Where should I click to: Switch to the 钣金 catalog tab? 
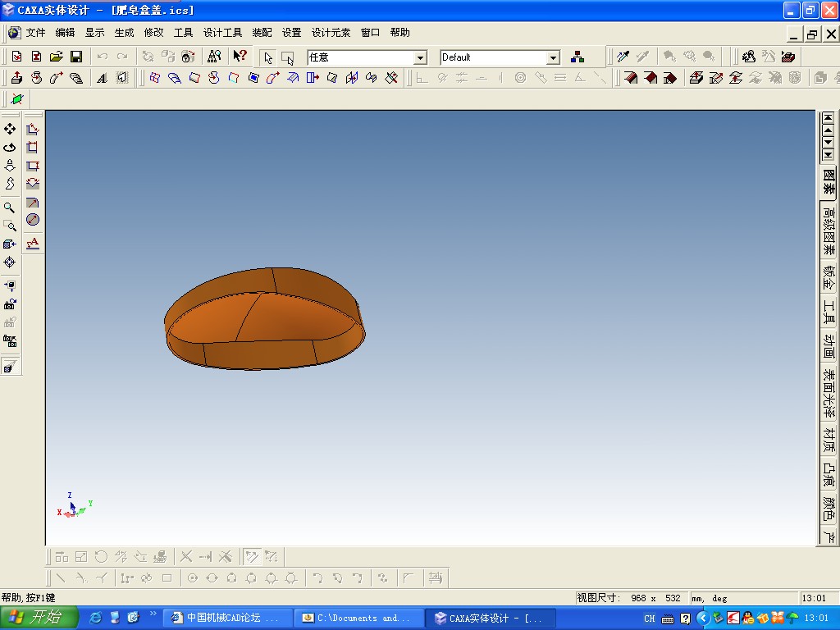[829, 277]
